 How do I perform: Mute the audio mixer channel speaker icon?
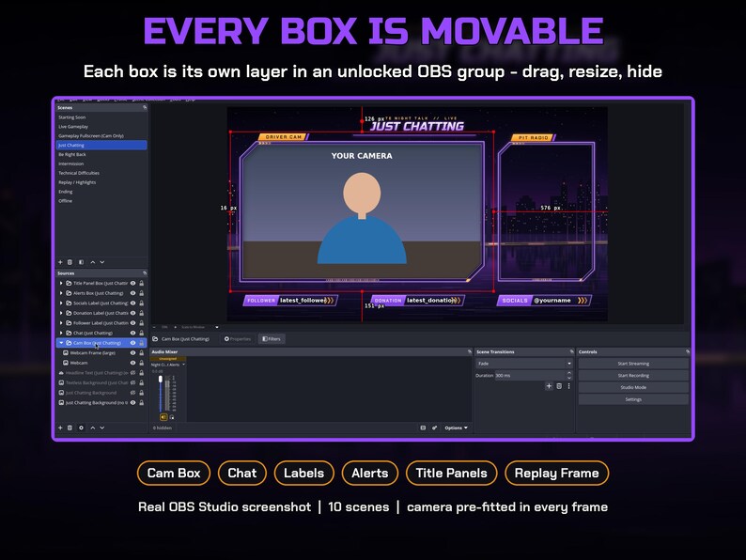(163, 417)
